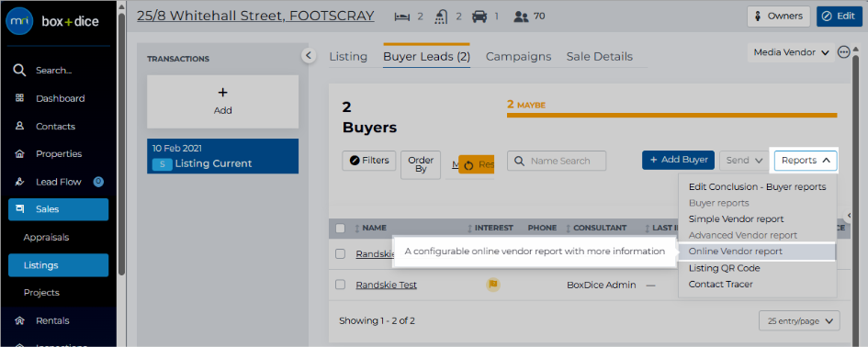Choose Edit Conclusion - Buyer reports
The image size is (868, 347).
(757, 187)
